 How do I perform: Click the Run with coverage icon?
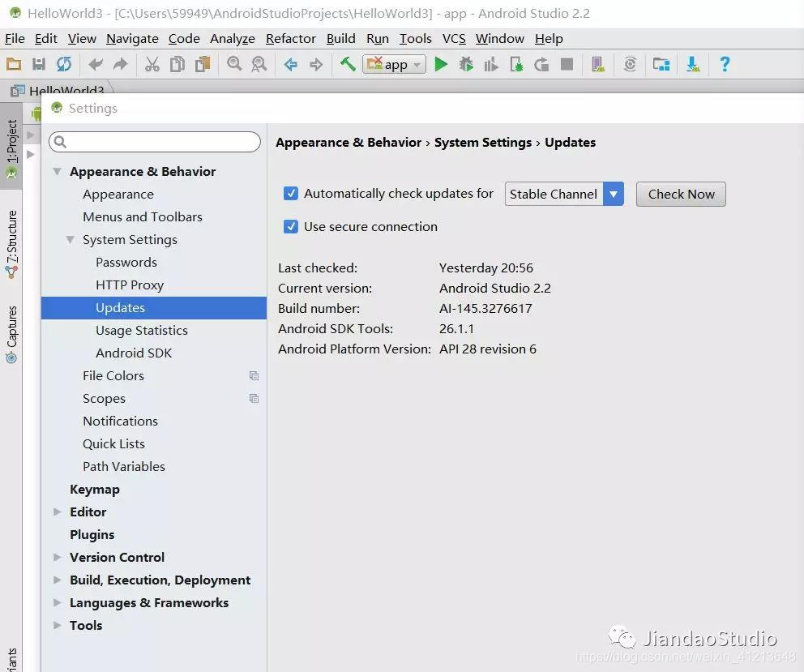(x=491, y=65)
